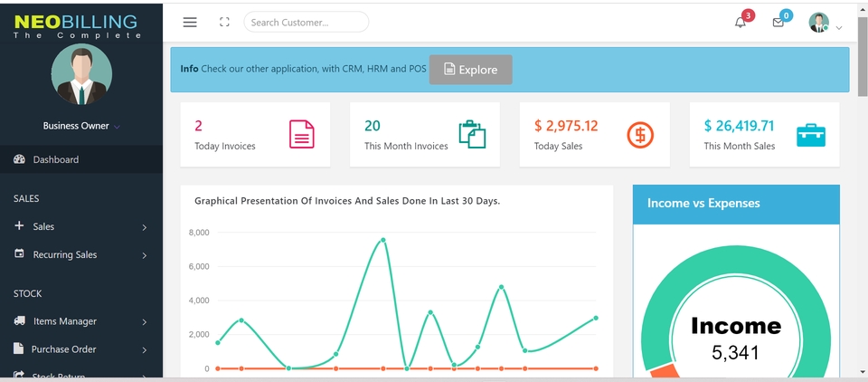The image size is (868, 382).
Task: Click the Dashboard gauge icon
Action: (x=19, y=159)
